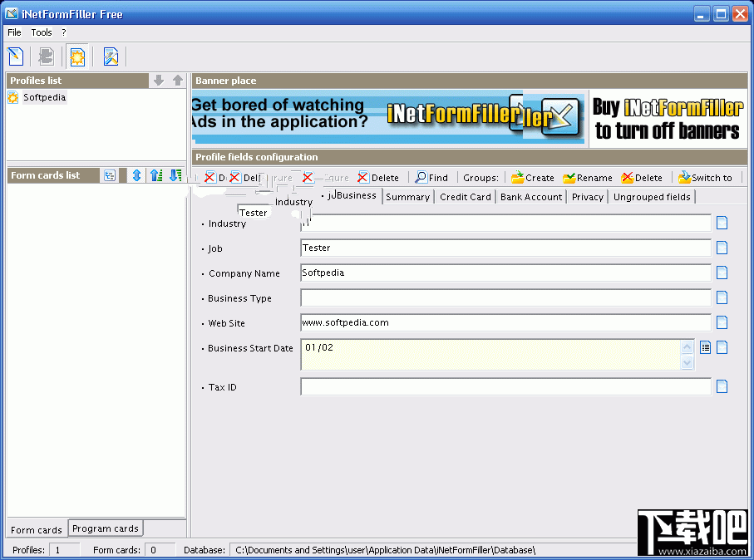
Task: Click the Form cards count in status bar
Action: 160,550
